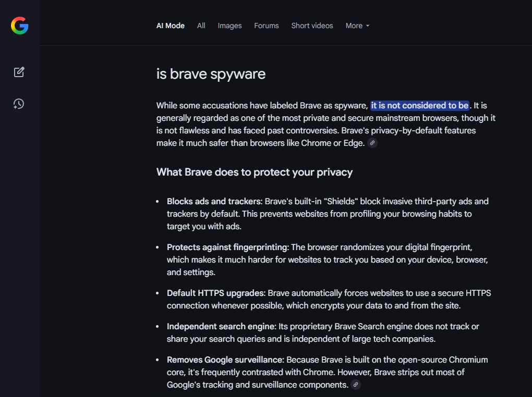532x397 pixels.
Task: Open the Forums tab
Action: tap(267, 26)
